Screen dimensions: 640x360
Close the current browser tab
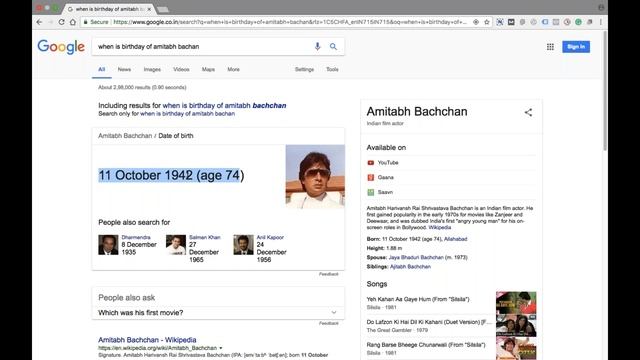pyautogui.click(x=149, y=9)
